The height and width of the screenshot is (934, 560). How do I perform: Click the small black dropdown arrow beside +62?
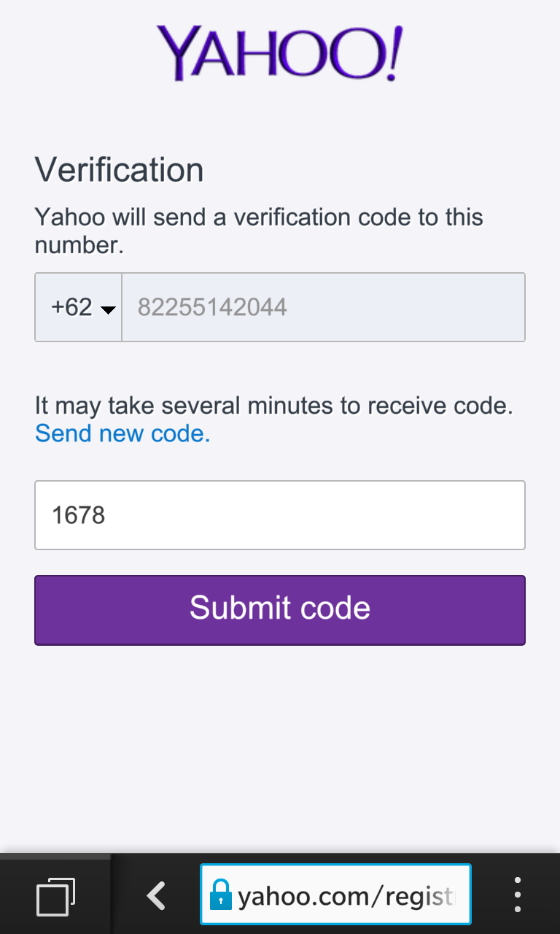pyautogui.click(x=108, y=310)
